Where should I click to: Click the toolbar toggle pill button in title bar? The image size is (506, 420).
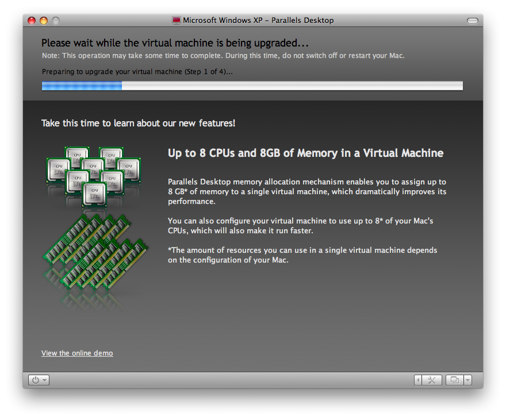[x=473, y=21]
